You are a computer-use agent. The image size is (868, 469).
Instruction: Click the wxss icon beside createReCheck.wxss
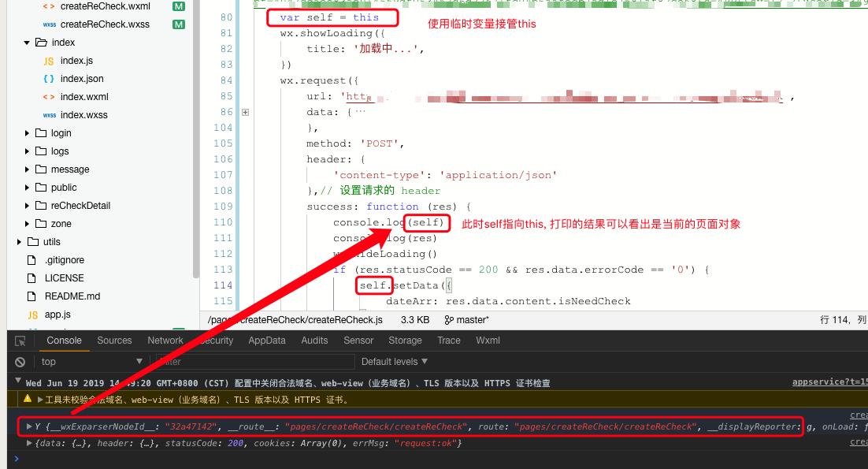coord(50,24)
